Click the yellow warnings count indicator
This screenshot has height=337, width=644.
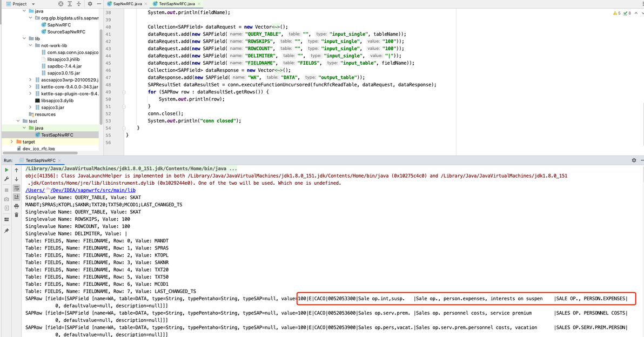click(x=617, y=13)
